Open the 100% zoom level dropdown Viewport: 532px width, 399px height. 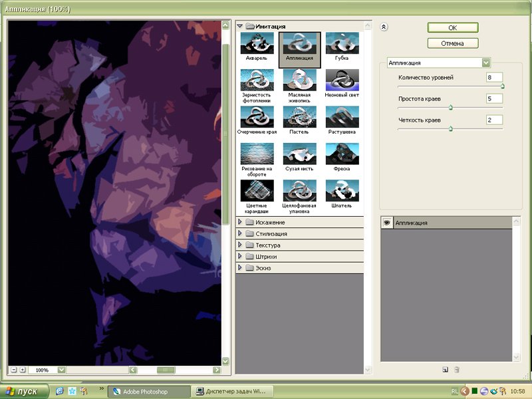62,370
